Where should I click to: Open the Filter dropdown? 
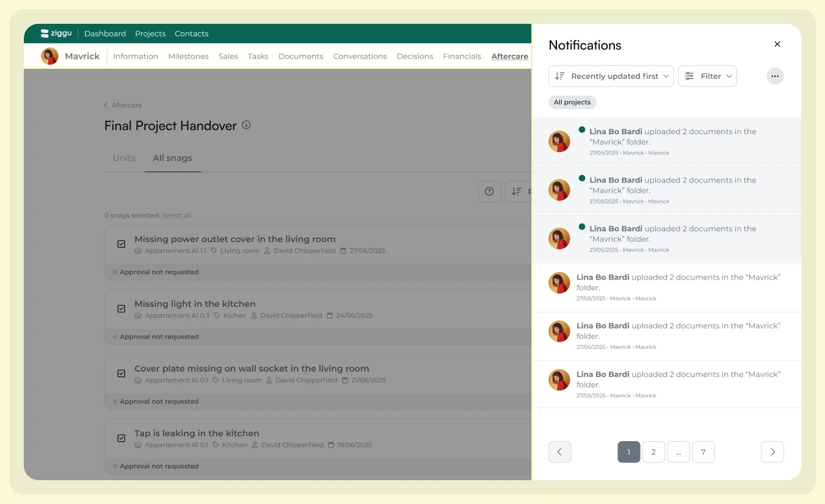[x=708, y=76]
